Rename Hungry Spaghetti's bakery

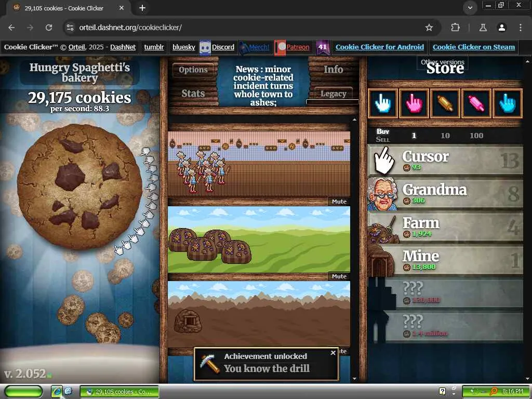[79, 72]
